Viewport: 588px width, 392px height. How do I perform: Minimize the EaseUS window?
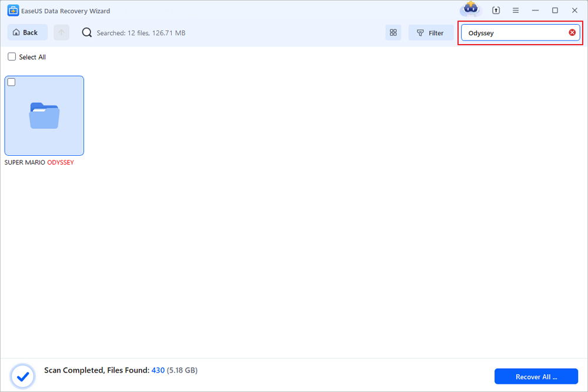click(536, 11)
